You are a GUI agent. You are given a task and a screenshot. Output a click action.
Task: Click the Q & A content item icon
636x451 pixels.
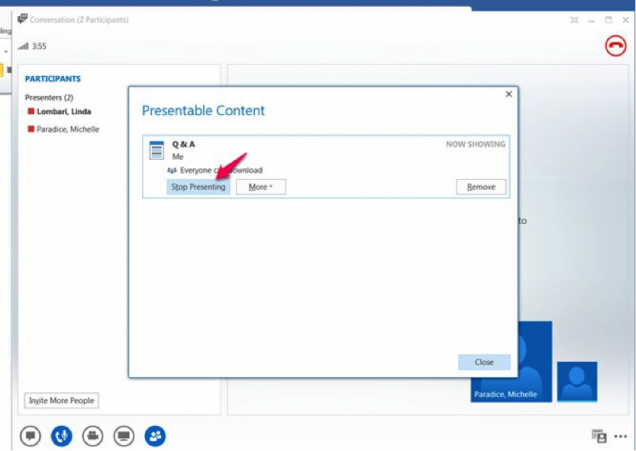pyautogui.click(x=157, y=150)
